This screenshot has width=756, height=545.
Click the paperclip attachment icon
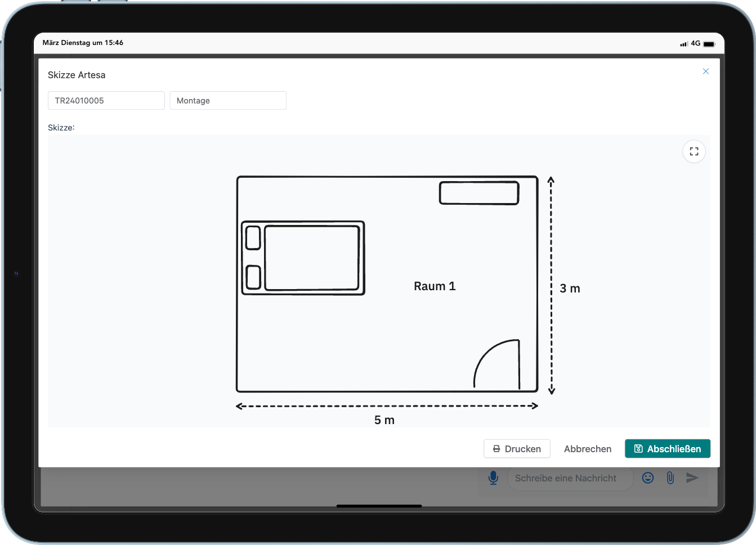[x=670, y=478]
